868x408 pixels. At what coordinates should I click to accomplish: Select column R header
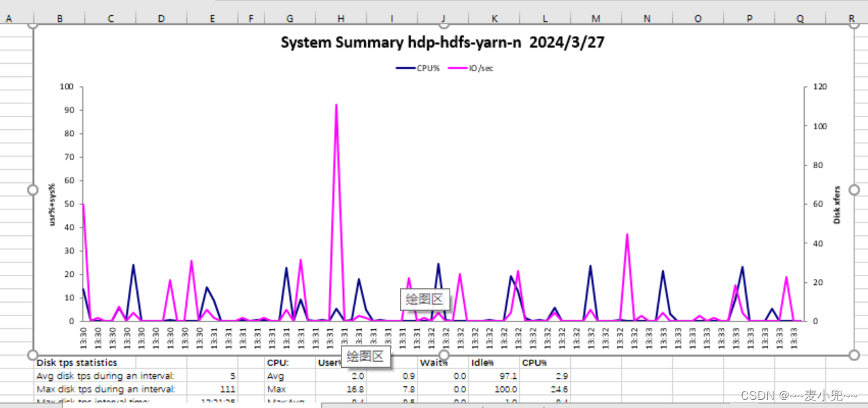tap(851, 19)
